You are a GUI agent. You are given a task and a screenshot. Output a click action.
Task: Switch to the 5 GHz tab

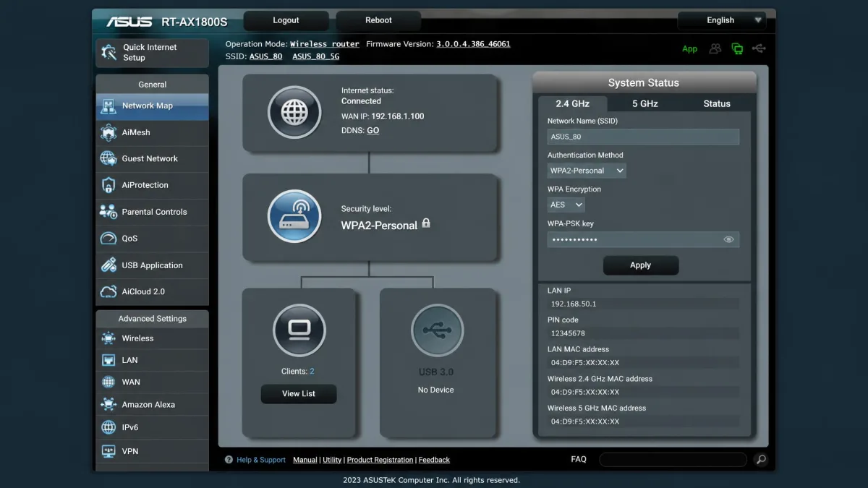pyautogui.click(x=645, y=103)
